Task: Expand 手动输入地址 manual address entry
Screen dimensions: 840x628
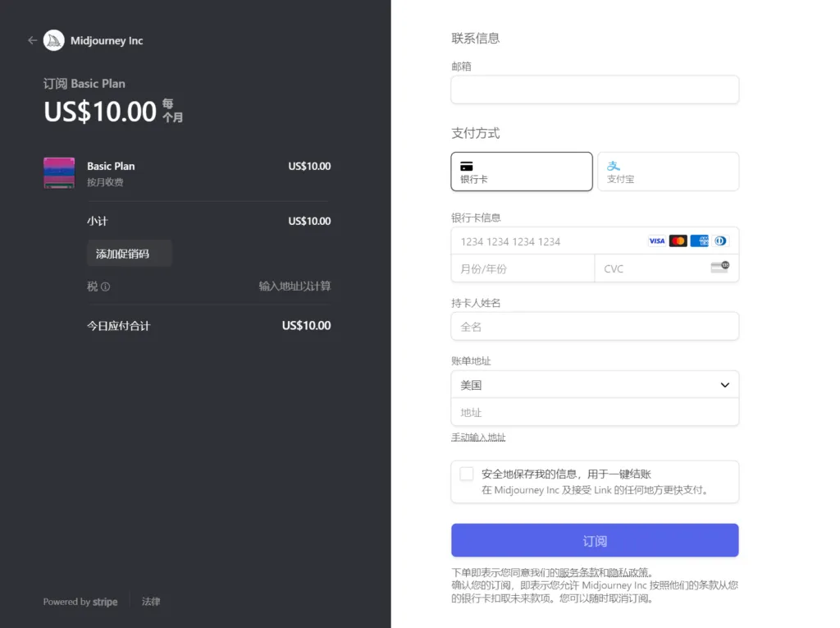Action: (478, 437)
